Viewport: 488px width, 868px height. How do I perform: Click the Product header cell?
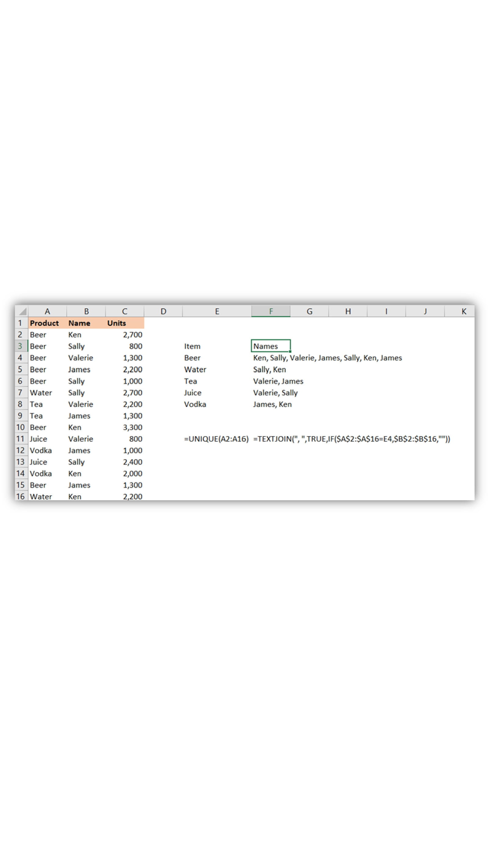click(x=45, y=323)
